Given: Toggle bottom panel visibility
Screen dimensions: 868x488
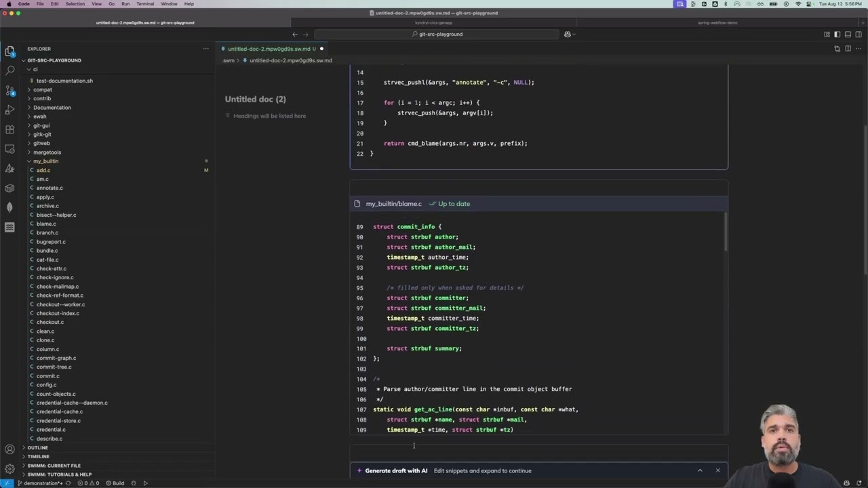Looking at the screenshot, I should point(848,34).
